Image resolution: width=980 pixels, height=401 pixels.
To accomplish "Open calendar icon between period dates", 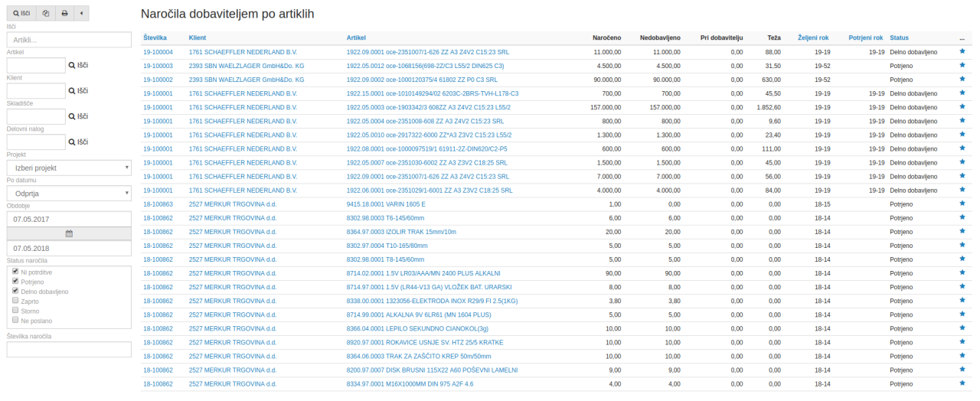I will click(x=69, y=233).
